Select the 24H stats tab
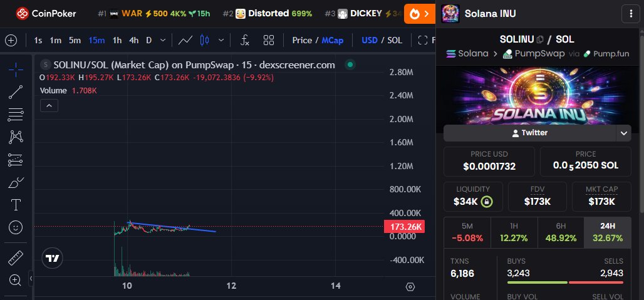The image size is (644, 300). point(608,232)
